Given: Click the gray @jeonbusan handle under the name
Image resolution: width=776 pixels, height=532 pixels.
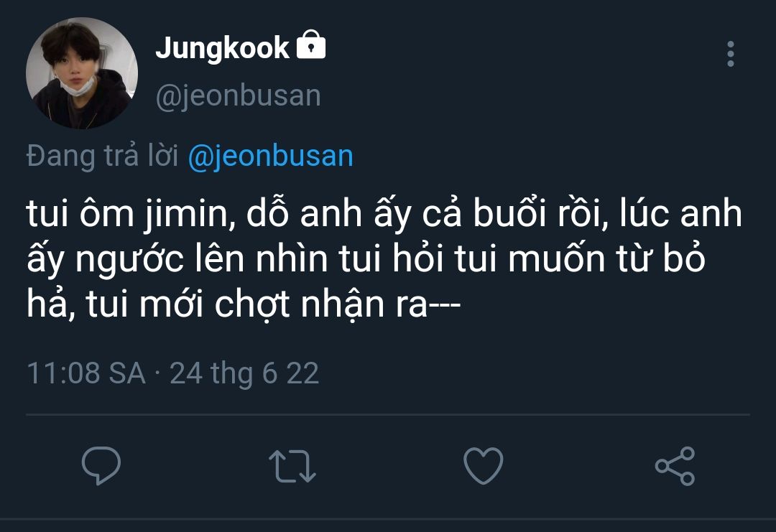Looking at the screenshot, I should point(238,95).
